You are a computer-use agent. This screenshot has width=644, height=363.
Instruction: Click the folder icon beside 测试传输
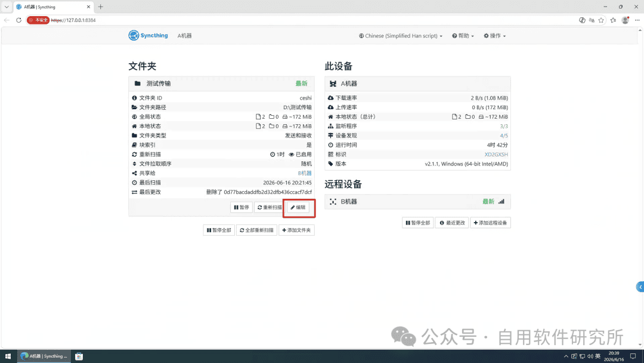click(138, 84)
